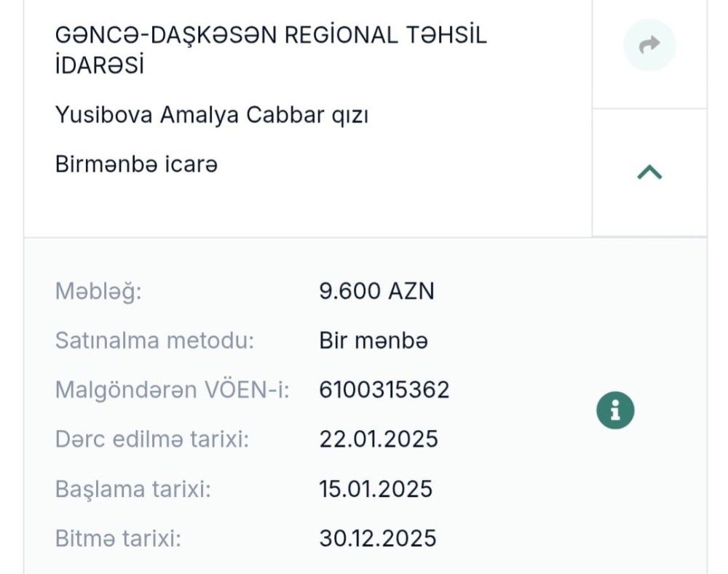Click the publication date 22.01.2025

click(x=379, y=439)
